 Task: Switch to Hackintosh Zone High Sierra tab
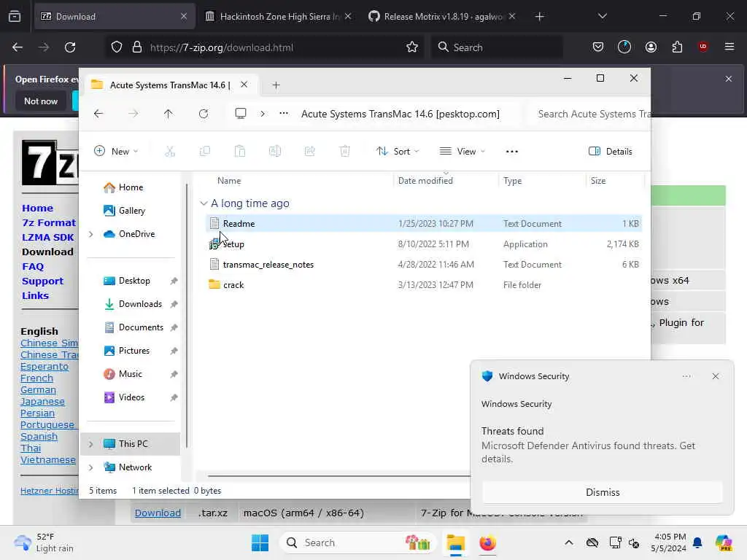[279, 16]
